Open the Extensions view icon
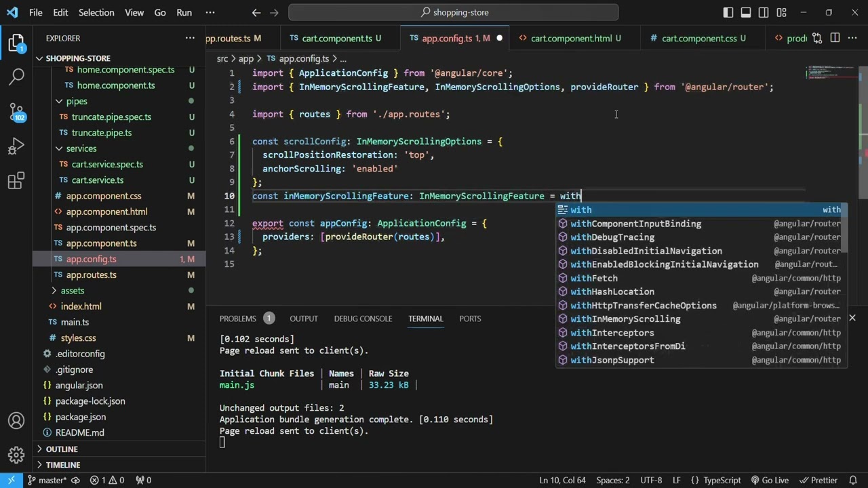 [x=16, y=182]
